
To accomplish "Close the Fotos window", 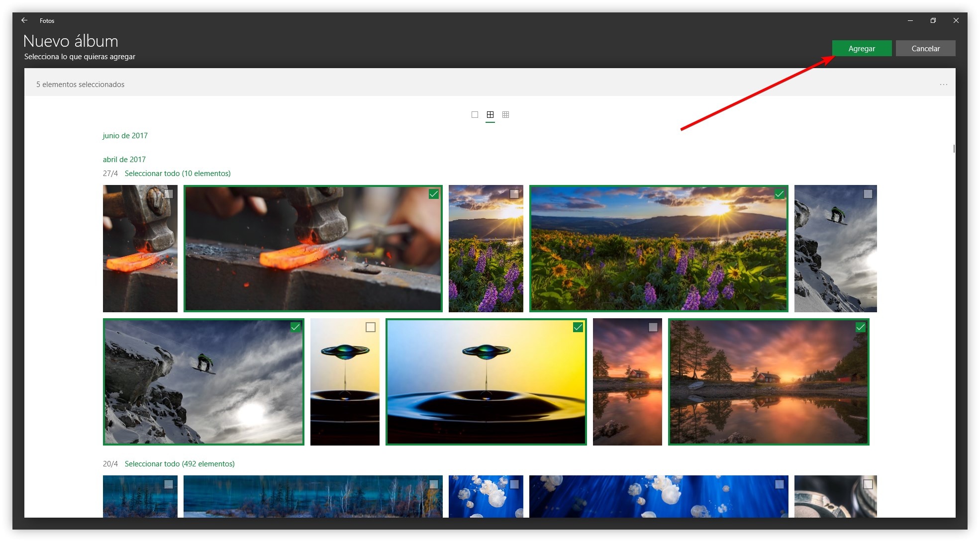I will click(x=956, y=20).
